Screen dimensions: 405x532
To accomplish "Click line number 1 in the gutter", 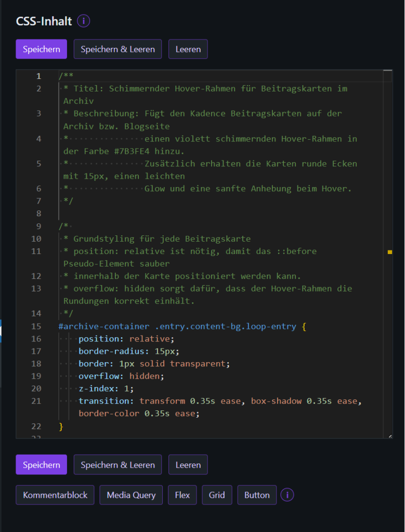I will (x=38, y=76).
